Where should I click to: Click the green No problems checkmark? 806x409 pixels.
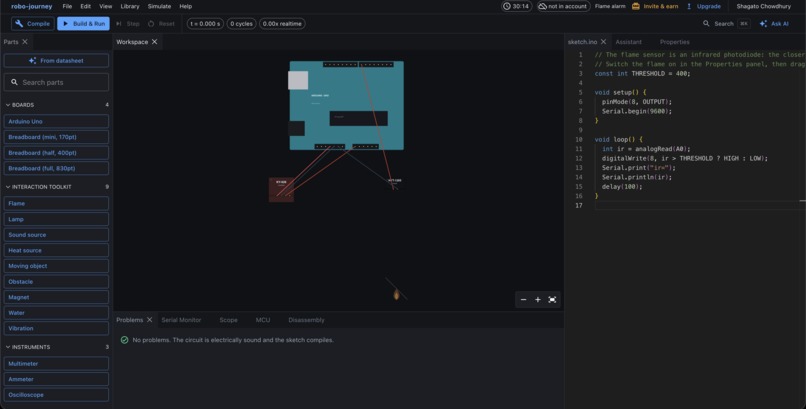click(124, 340)
